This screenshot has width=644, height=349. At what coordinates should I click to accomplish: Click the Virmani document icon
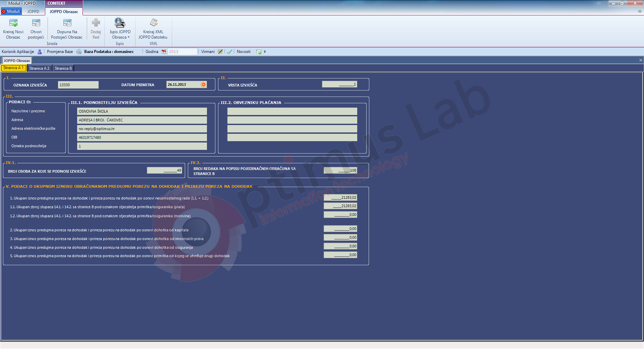point(220,52)
